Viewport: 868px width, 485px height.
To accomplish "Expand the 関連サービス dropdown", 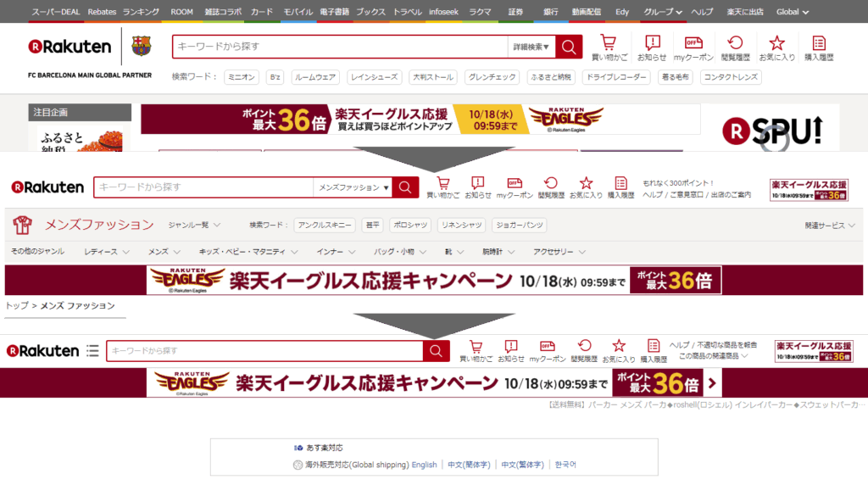I will [x=830, y=226].
